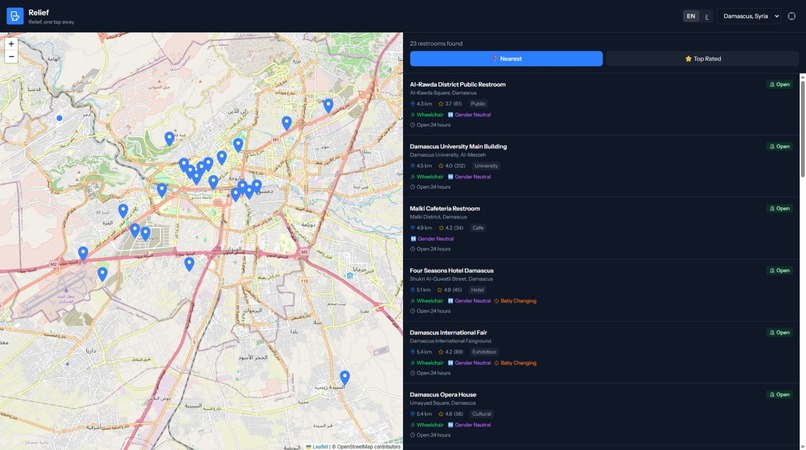Viewport: 806px width, 450px height.
Task: Click 'Umayyad Square, Damascus' address text
Action: point(443,403)
